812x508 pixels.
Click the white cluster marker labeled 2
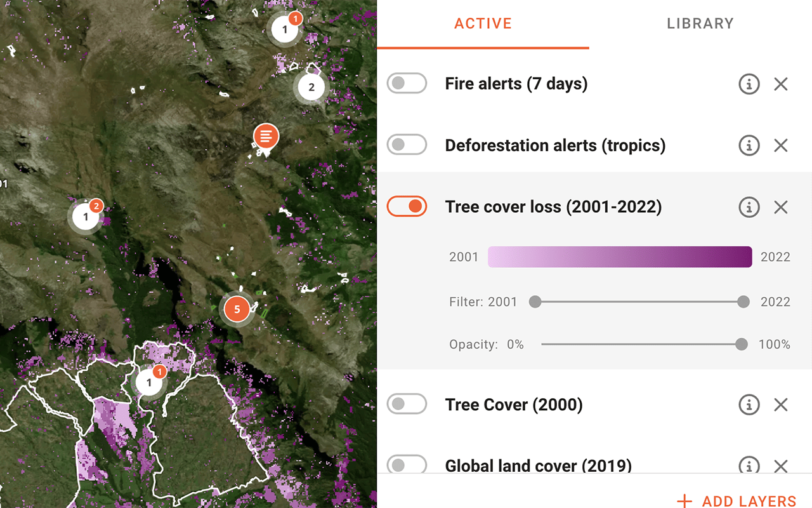click(311, 88)
